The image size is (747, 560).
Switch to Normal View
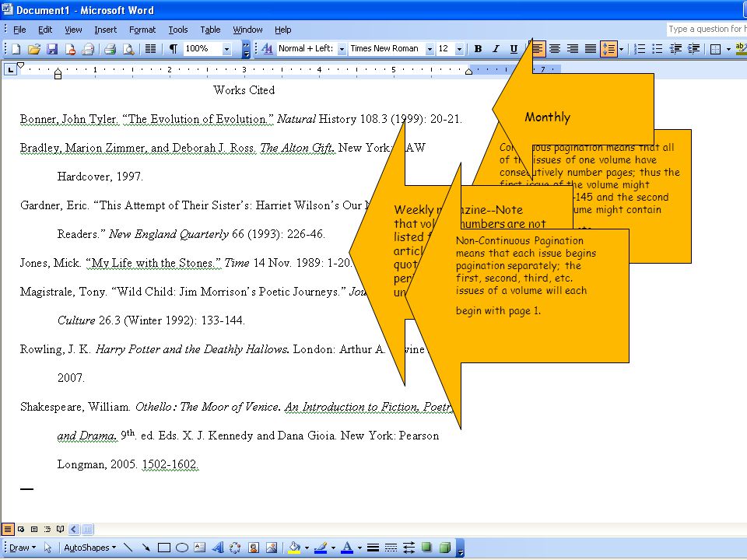(x=8, y=529)
